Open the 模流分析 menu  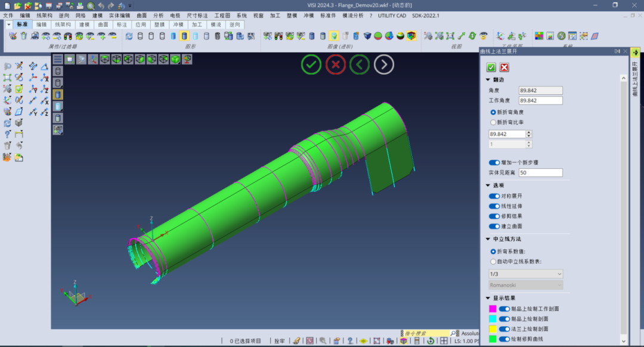pos(353,16)
